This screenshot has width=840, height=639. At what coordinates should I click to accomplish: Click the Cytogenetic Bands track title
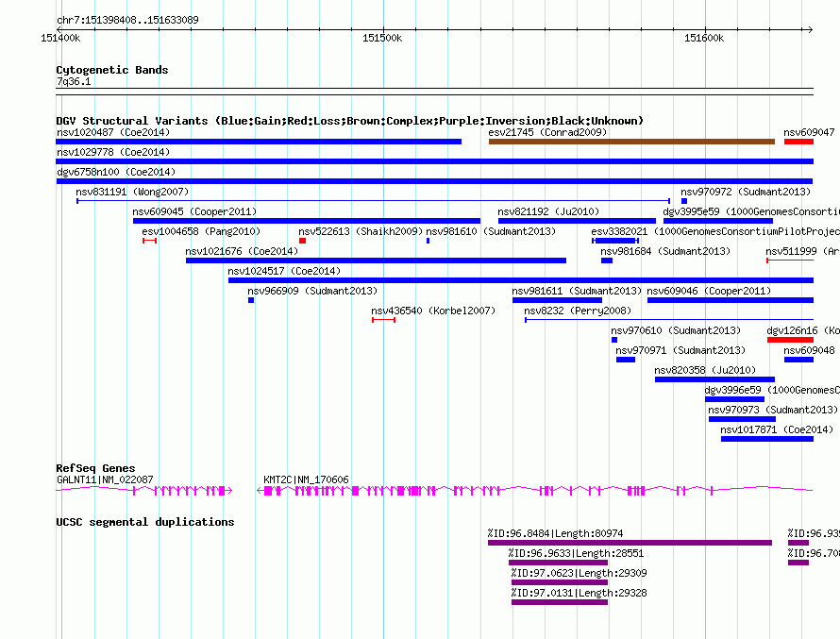coord(112,70)
